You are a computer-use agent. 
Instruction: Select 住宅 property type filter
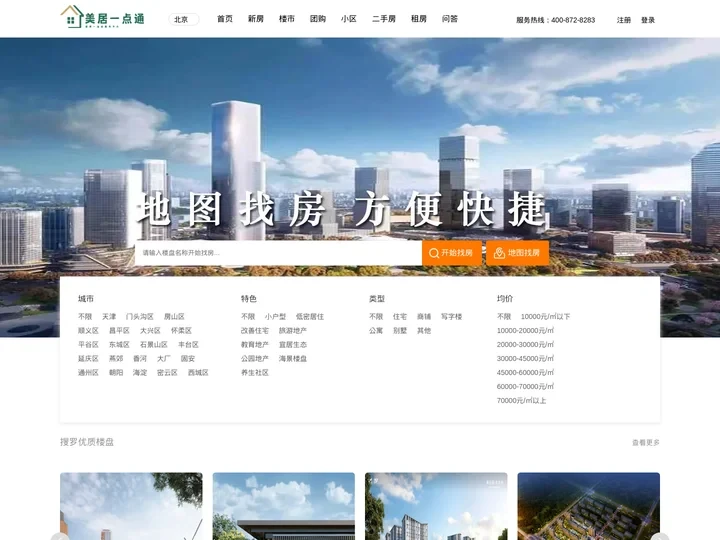click(400, 316)
